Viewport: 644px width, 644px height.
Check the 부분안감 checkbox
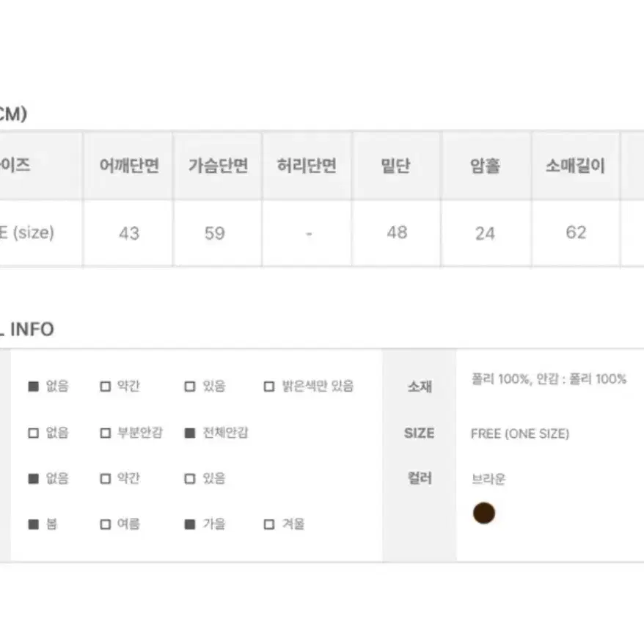[106, 433]
